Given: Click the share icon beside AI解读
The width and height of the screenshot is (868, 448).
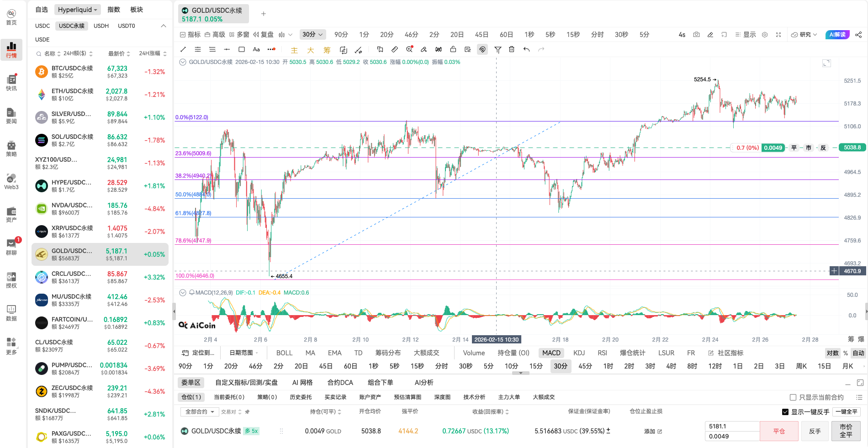Looking at the screenshot, I should point(858,35).
